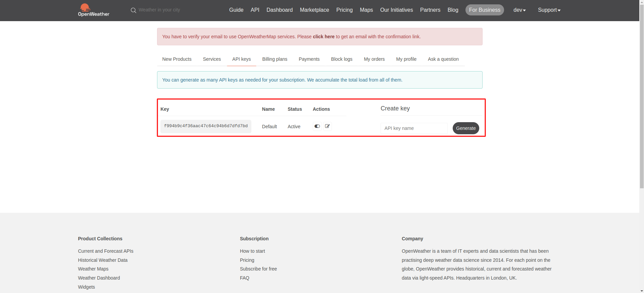
Task: Switch to the New Products tab
Action: click(x=177, y=59)
